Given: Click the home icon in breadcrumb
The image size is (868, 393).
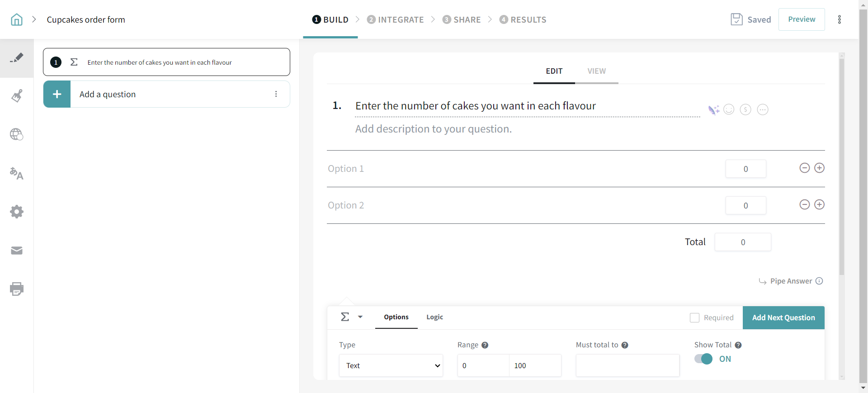Looking at the screenshot, I should point(17,19).
